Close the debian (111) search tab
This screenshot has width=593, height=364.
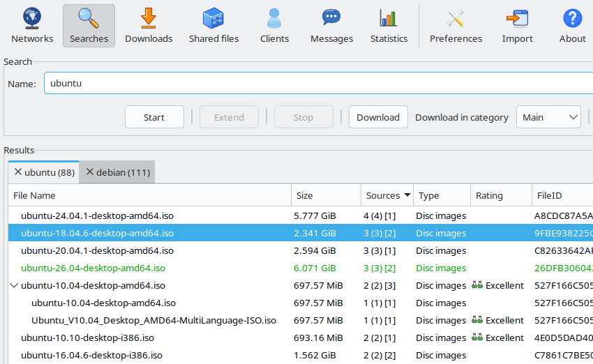coord(89,172)
